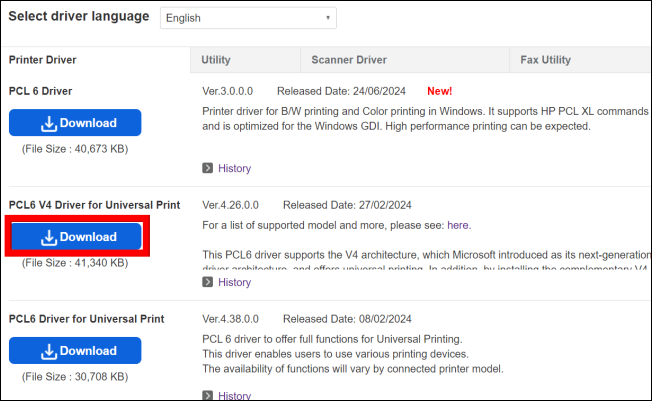652x401 pixels.
Task: Select 'Released Date: 24/06/2024' text
Action: pos(341,91)
